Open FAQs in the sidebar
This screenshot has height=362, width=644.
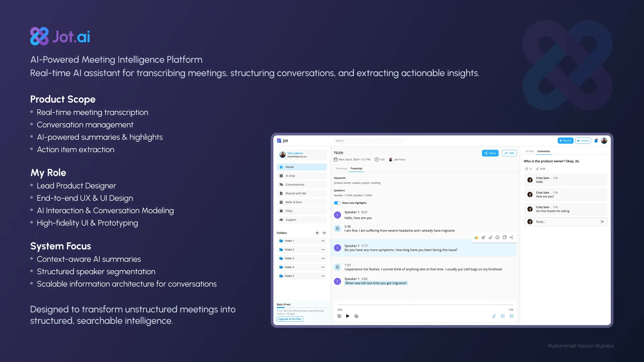[302, 211]
